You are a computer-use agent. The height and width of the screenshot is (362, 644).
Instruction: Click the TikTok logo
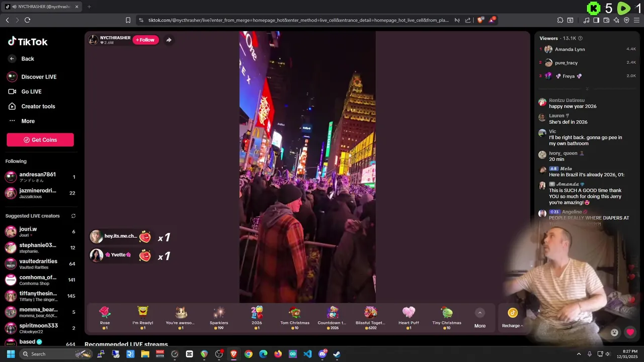pos(28,42)
